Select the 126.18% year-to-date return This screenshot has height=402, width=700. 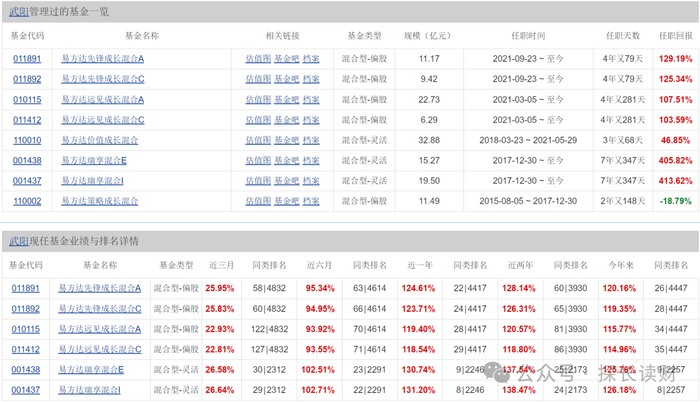click(x=619, y=390)
